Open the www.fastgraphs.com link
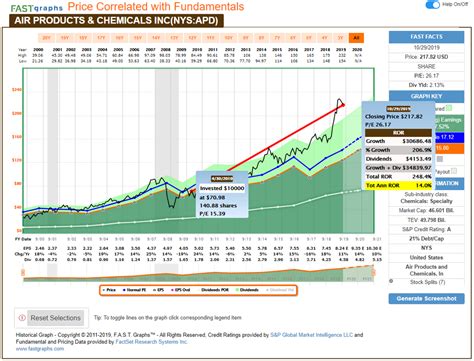Screen dimensions: 474x361 coord(40,349)
